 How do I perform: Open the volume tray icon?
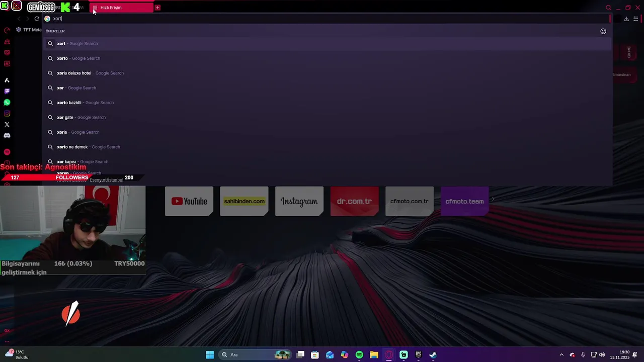[x=602, y=355]
